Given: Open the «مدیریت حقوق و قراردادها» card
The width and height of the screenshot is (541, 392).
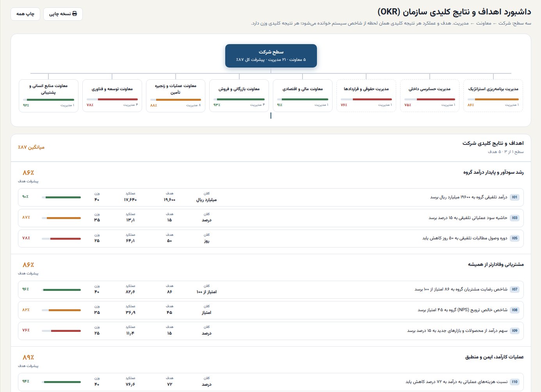Looking at the screenshot, I should tap(366, 96).
